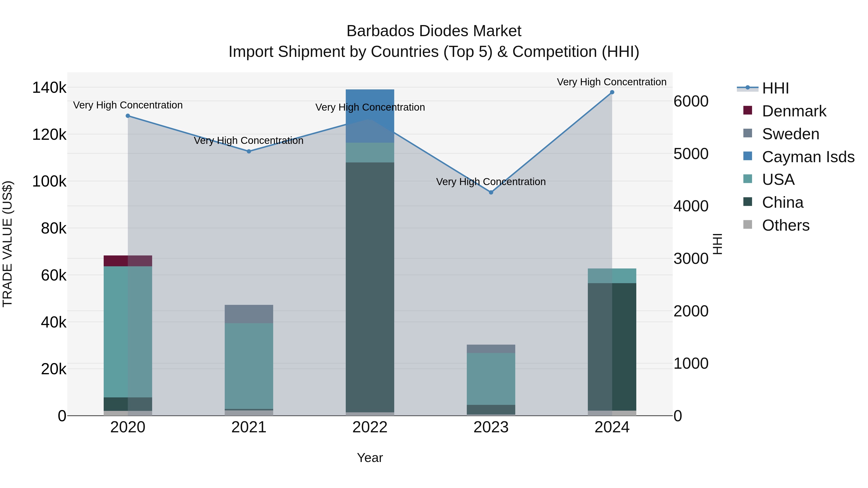
Task: Select HHI data point for 2021
Action: (x=249, y=152)
